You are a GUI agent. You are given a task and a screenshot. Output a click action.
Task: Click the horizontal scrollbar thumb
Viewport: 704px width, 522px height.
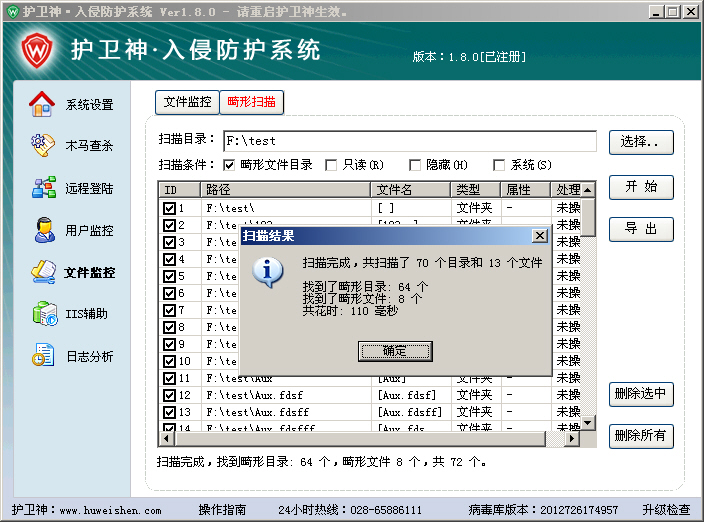[x=360, y=439]
